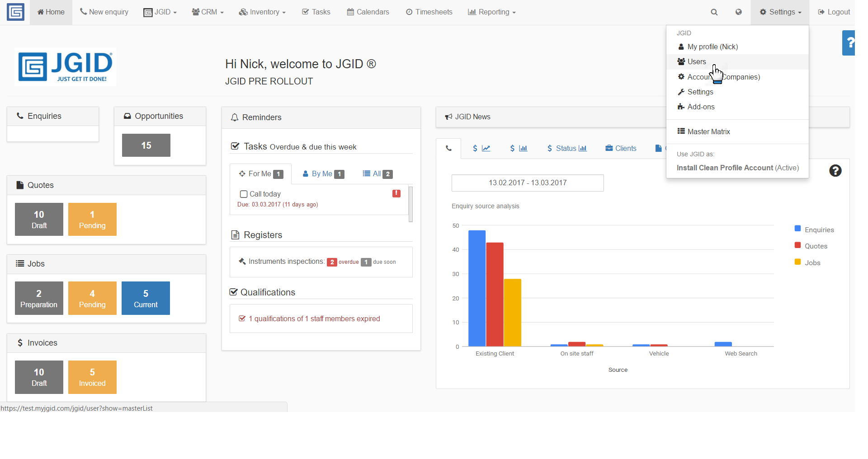Start a New enquiry
Viewport: 868px width, 459px height.
[104, 12]
